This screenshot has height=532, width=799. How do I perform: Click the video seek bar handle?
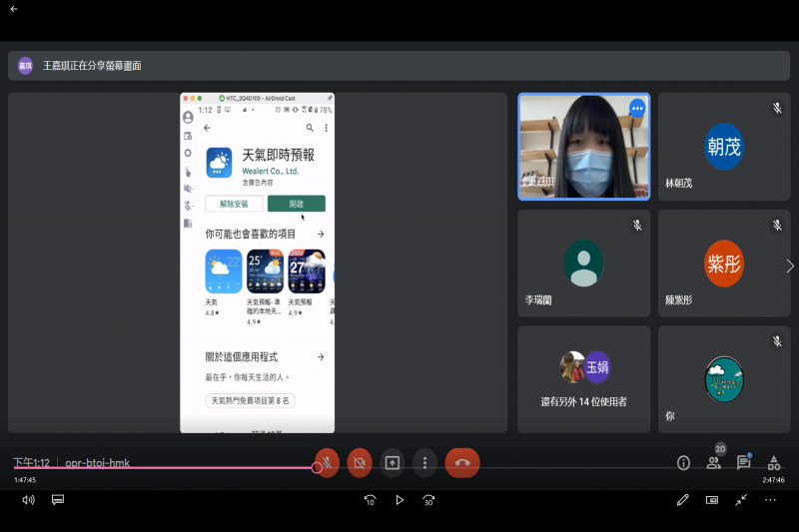[317, 467]
